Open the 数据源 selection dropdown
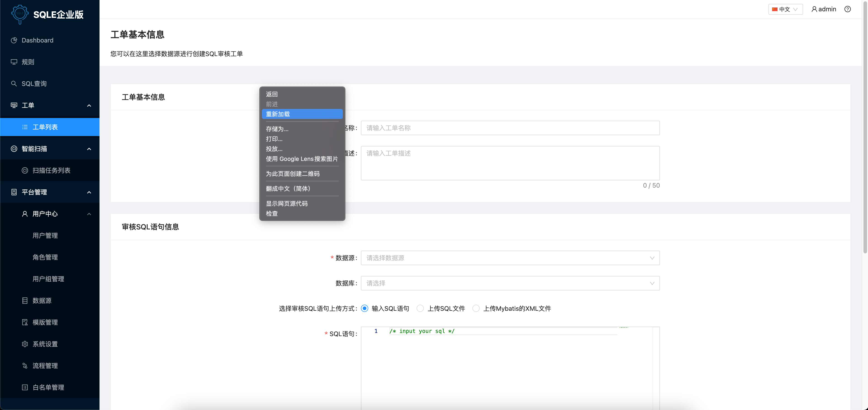The height and width of the screenshot is (410, 868). coord(510,258)
